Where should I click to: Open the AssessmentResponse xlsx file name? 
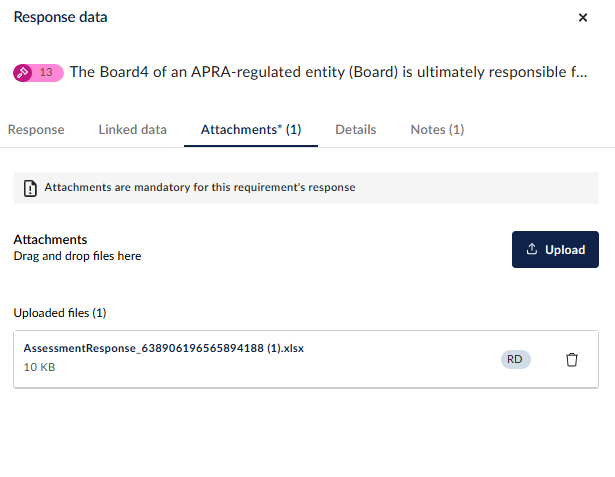coord(164,348)
